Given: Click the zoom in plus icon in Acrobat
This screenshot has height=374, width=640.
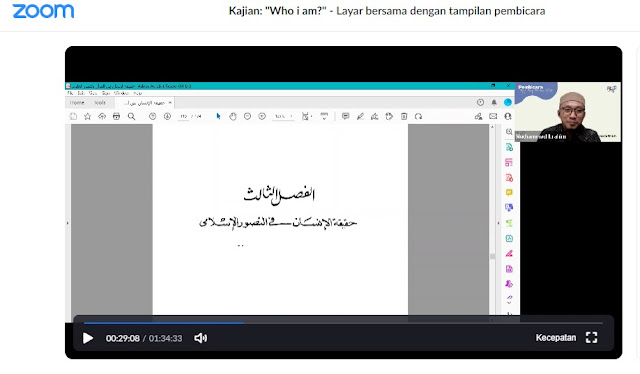Looking at the screenshot, I should [262, 116].
